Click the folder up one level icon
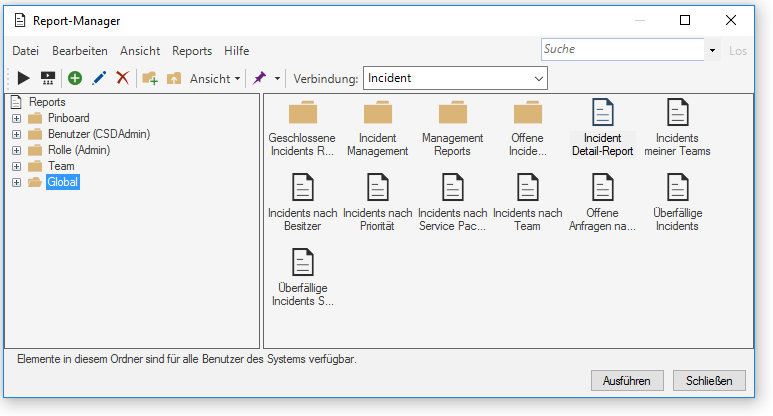The height and width of the screenshot is (416, 773). click(174, 78)
